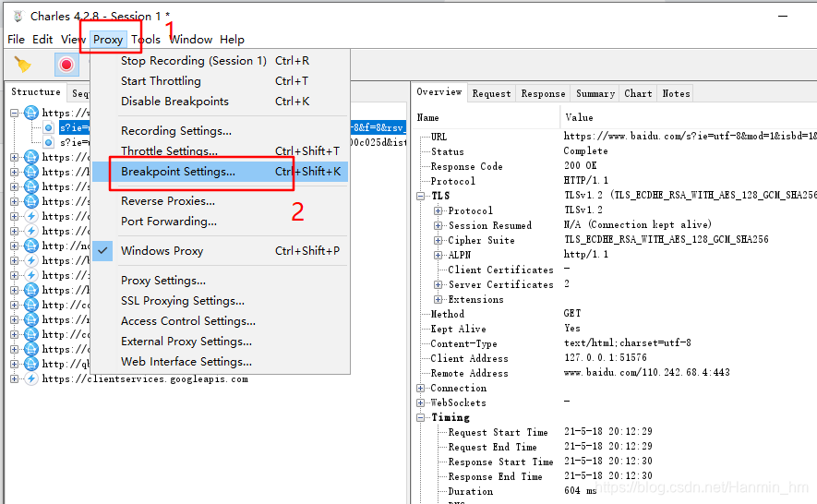Screen dimensions: 817x504
Task: Minimize the Charles window
Action: tap(783, 17)
